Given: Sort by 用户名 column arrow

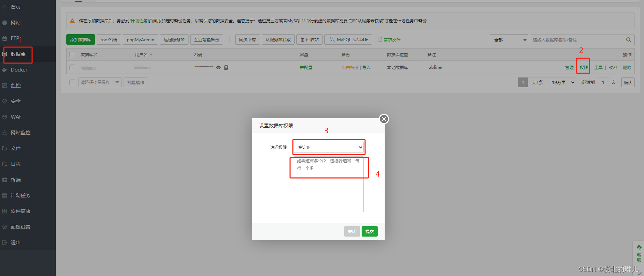Looking at the screenshot, I should point(151,55).
